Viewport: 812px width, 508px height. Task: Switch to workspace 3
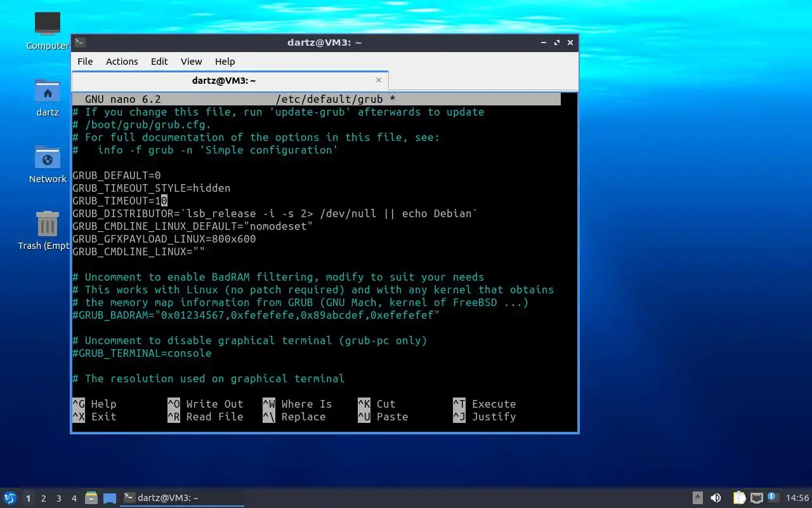pos(58,498)
